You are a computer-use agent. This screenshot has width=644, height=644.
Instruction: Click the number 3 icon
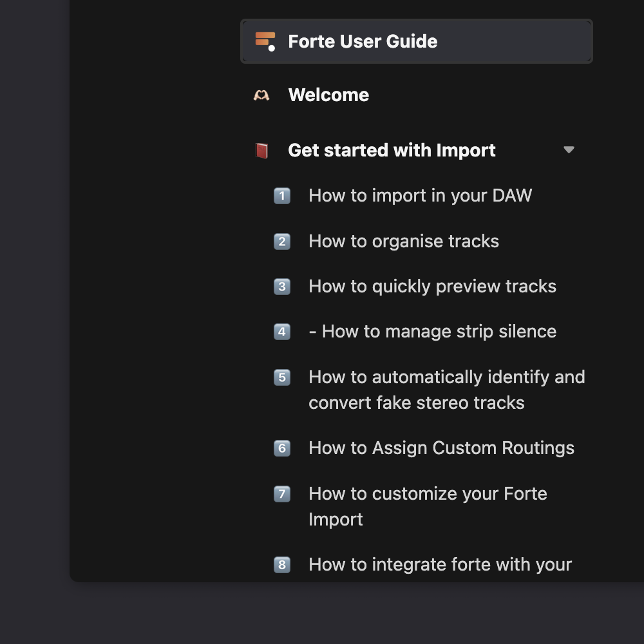tap(282, 287)
